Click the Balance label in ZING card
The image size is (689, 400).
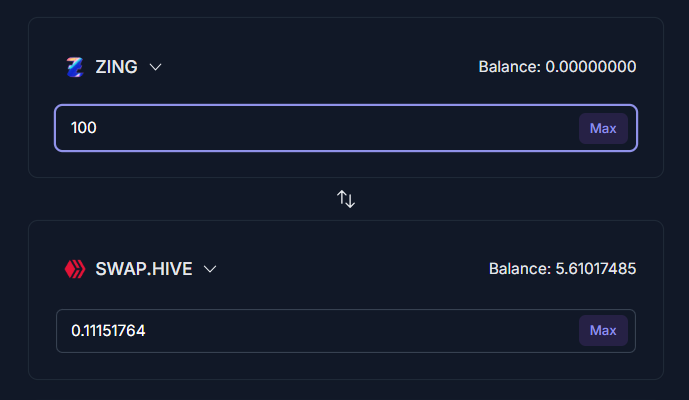[x=509, y=67]
